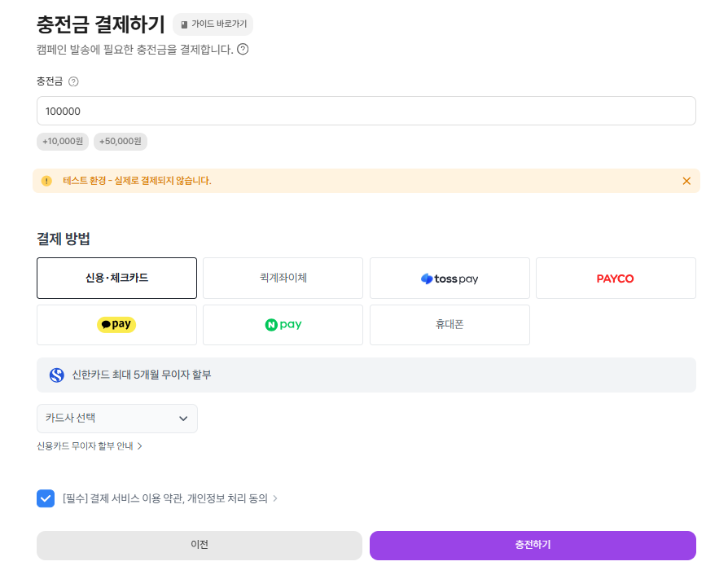Choose Naver Pay payment option
The width and height of the screenshot is (728, 579).
283,325
